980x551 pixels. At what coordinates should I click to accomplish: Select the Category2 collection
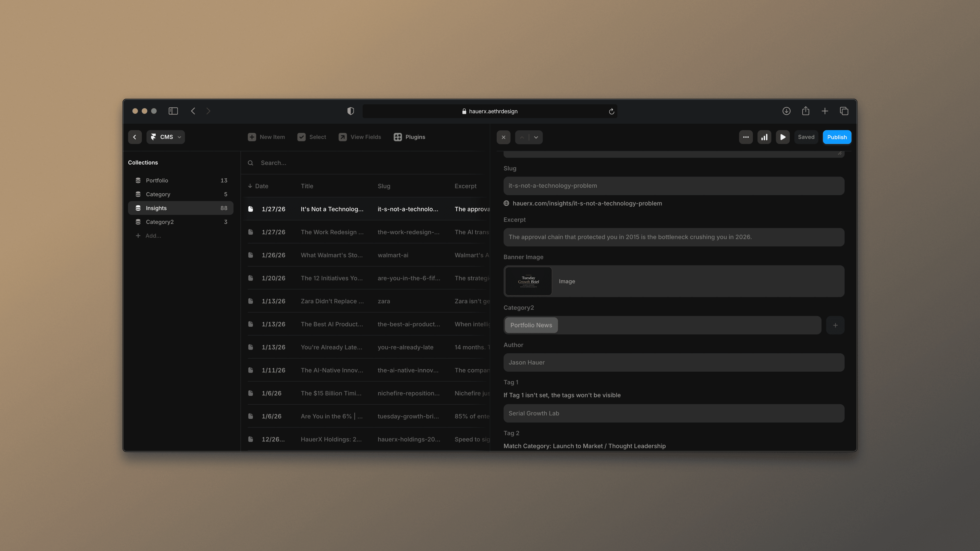tap(160, 222)
